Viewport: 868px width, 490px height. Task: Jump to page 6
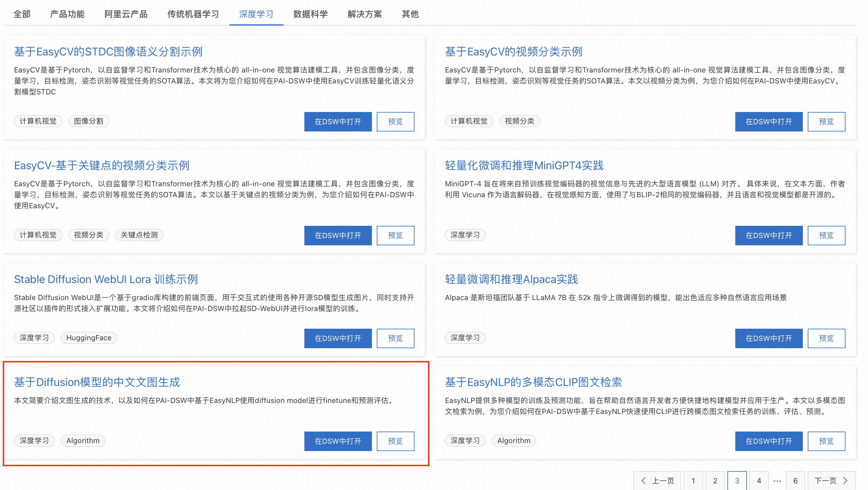(x=795, y=481)
